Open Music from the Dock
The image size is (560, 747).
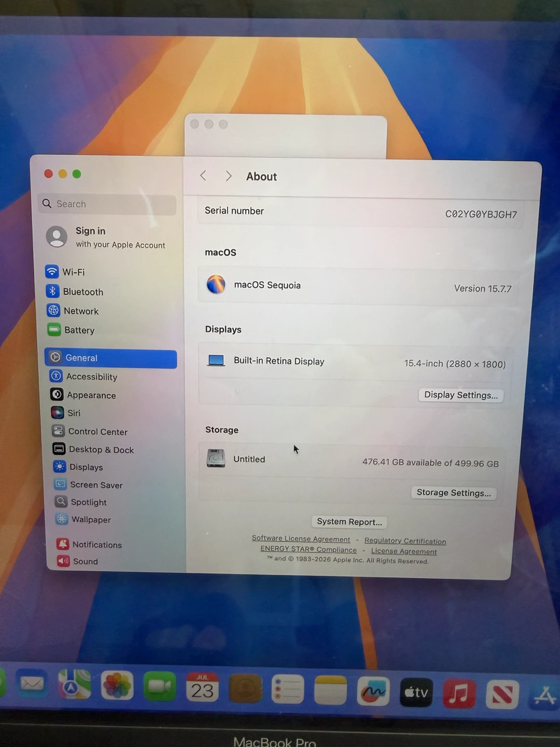pos(459,693)
